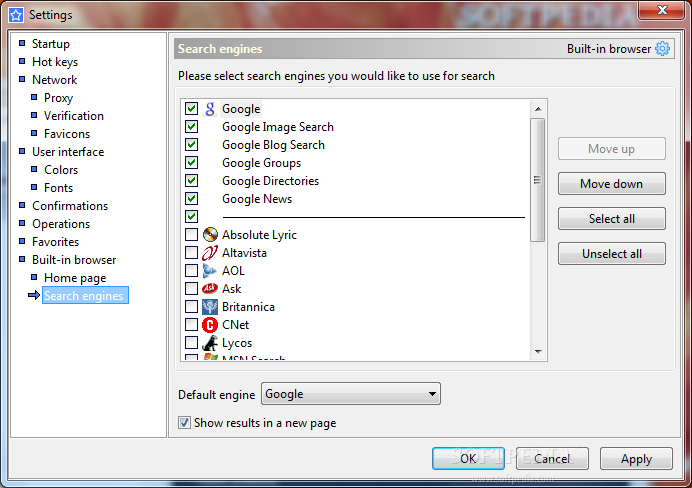Click the Altavista logo icon
692x488 pixels.
tap(210, 253)
